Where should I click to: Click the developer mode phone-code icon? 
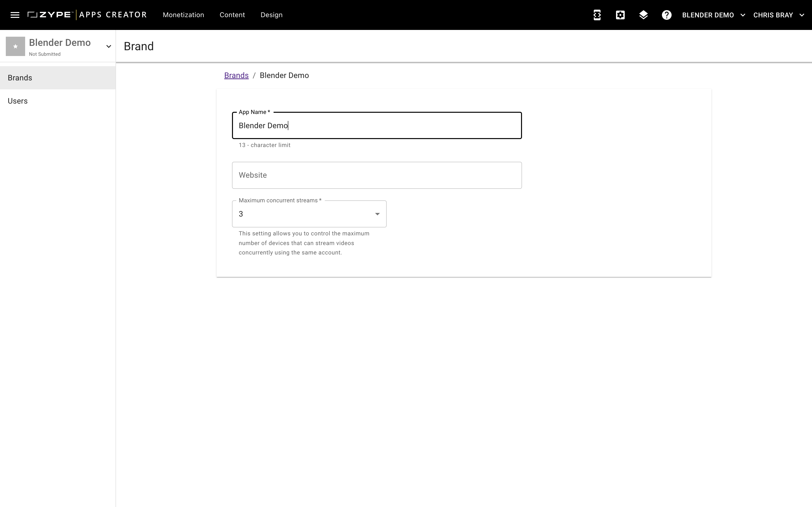(x=597, y=15)
